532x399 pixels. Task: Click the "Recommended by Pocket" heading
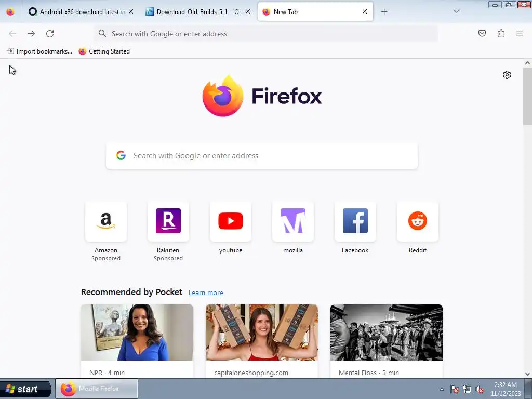tap(131, 292)
